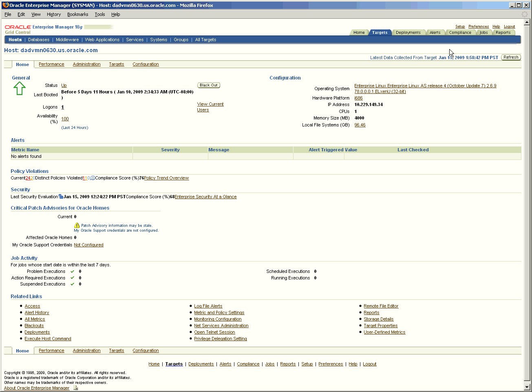Click Not Configured under My Oracle Support Credentials
The height and width of the screenshot is (392, 532).
[x=88, y=245]
